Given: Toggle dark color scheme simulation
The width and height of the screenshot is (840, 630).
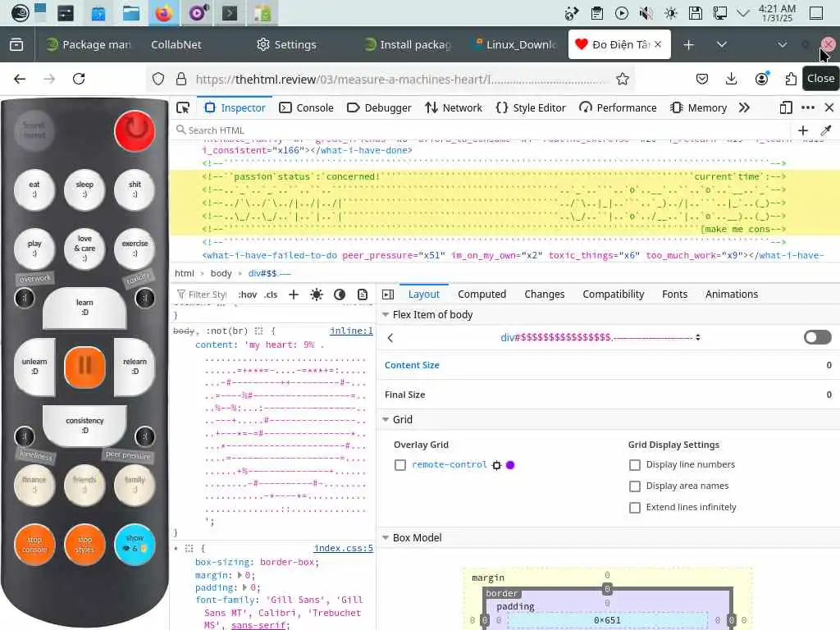Looking at the screenshot, I should coord(340,294).
